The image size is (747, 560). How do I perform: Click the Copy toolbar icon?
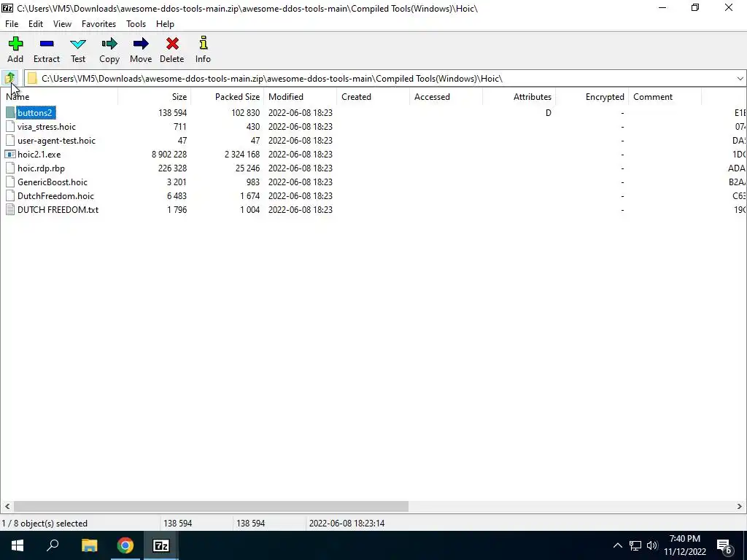(109, 44)
